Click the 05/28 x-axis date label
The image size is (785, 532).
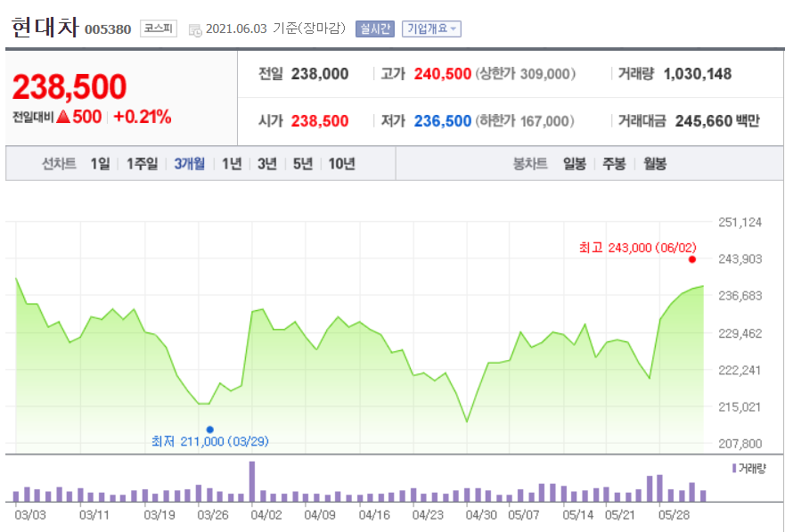click(674, 514)
